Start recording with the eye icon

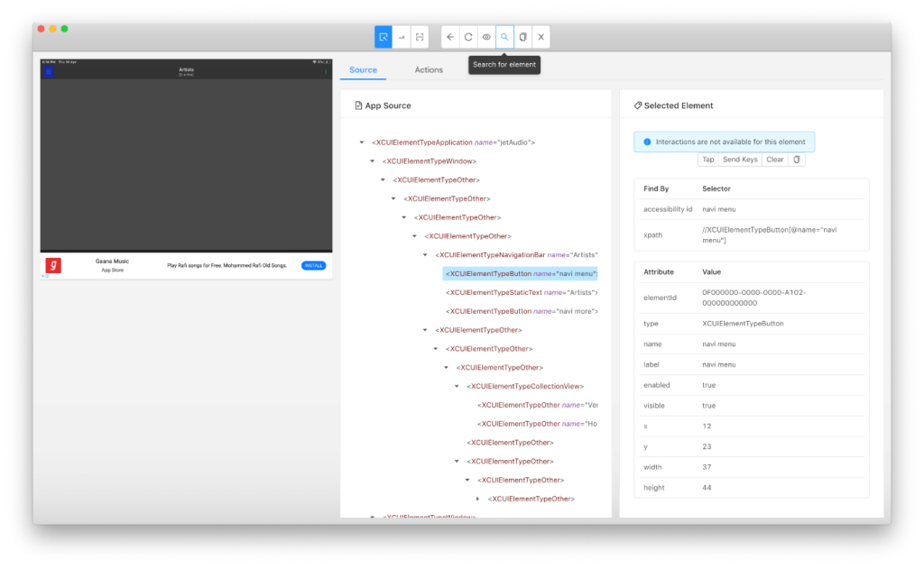(486, 37)
